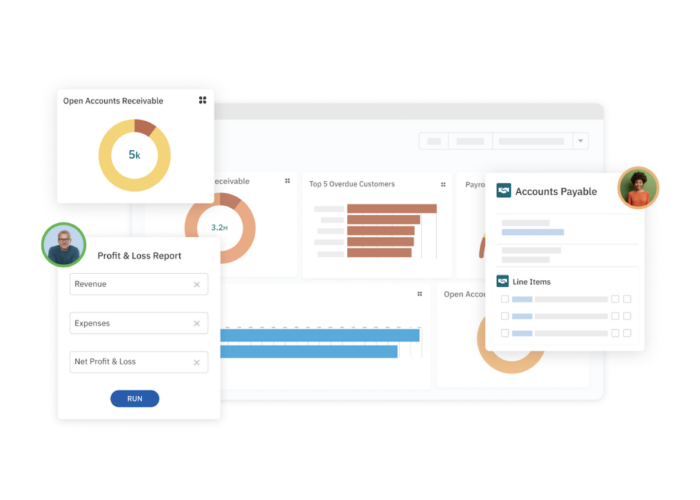Open the Net Profit & Loss selection field
Viewport: 700px width, 500px height.
pyautogui.click(x=130, y=362)
